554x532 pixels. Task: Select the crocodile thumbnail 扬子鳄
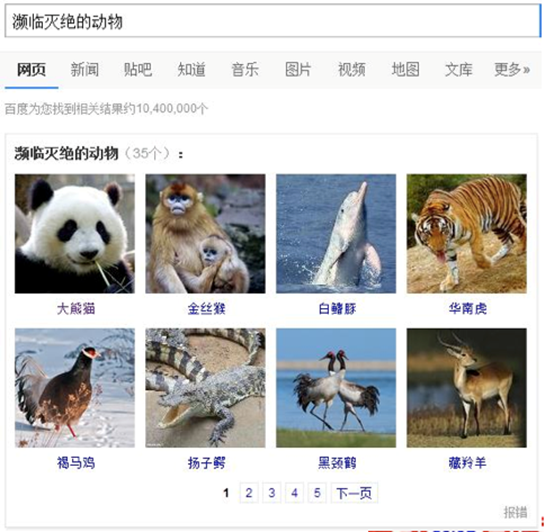[205, 388]
